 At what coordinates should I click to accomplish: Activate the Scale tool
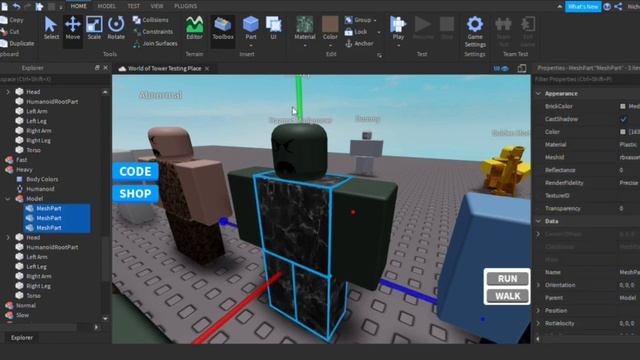pos(94,28)
